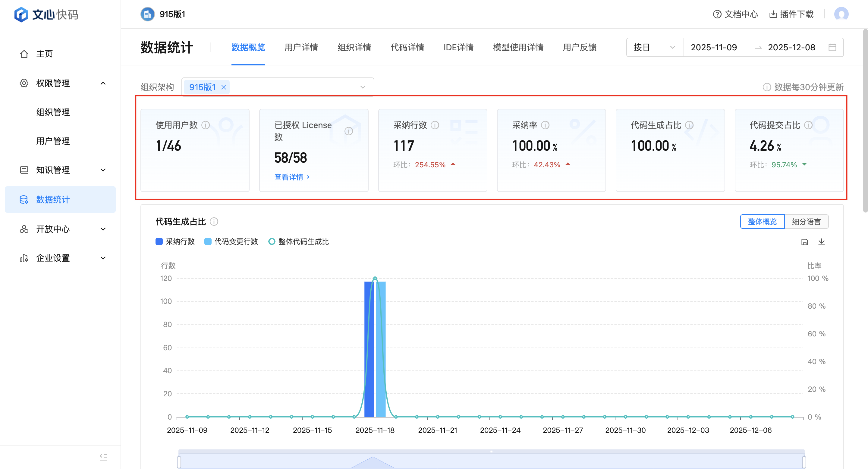Image resolution: width=868 pixels, height=469 pixels.
Task: Click info icon next to 代码生成占比 chart title
Action: (214, 222)
